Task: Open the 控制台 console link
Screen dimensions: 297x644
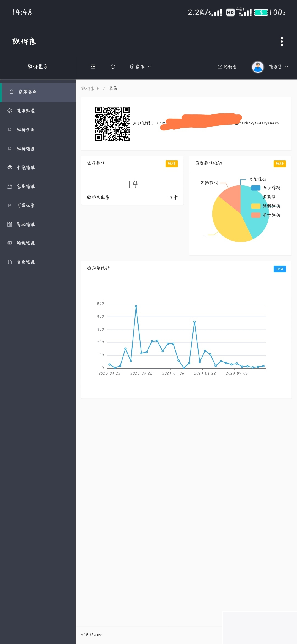Action: [227, 67]
